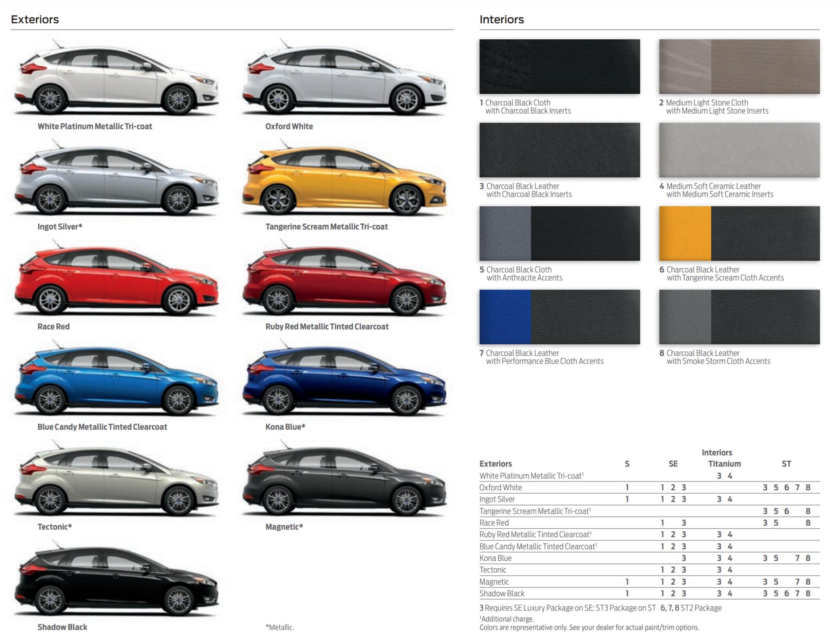Pick the Tectonic car image
The image size is (840, 640).
(x=116, y=478)
